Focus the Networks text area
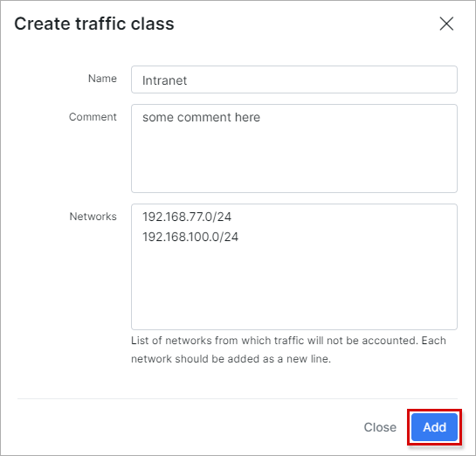Viewport: 476px width, 456px height. coord(294,266)
